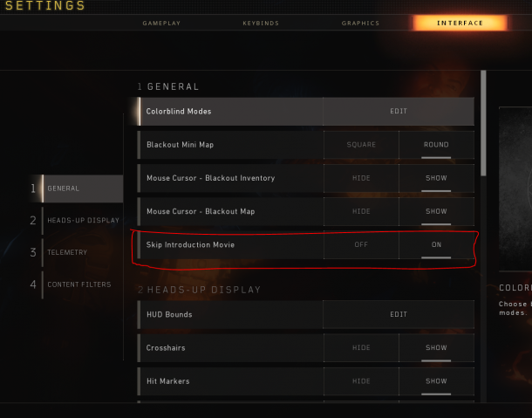Edit the HUD Bounds setting
This screenshot has height=418, width=532.
[x=399, y=314]
